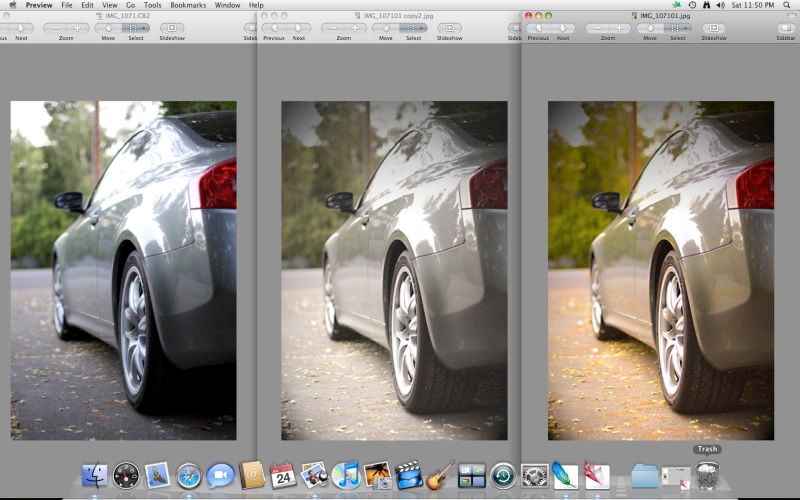Open Address Book from the Dock
The image size is (800, 500).
[252, 476]
